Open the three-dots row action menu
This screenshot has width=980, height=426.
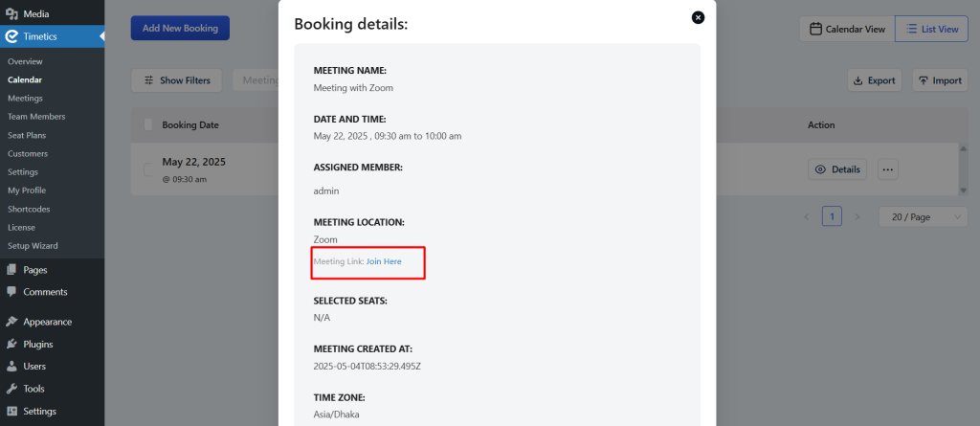[x=887, y=168]
